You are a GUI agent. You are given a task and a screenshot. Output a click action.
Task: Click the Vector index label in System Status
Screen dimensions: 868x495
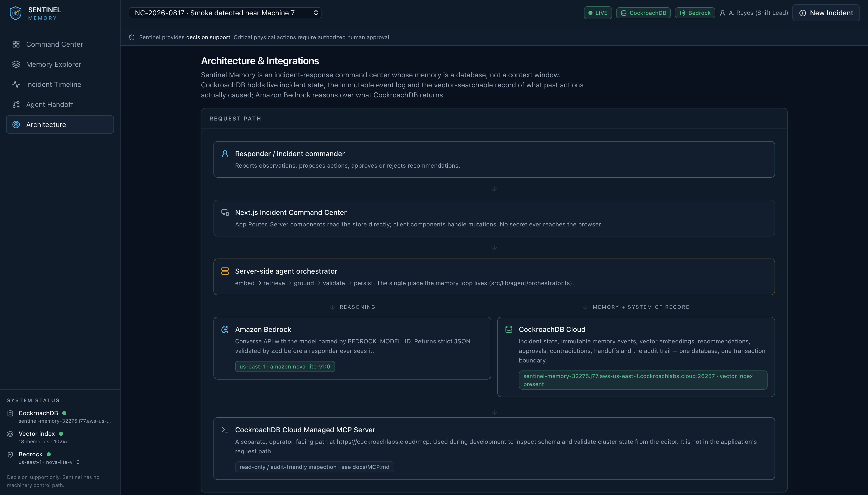tap(37, 434)
